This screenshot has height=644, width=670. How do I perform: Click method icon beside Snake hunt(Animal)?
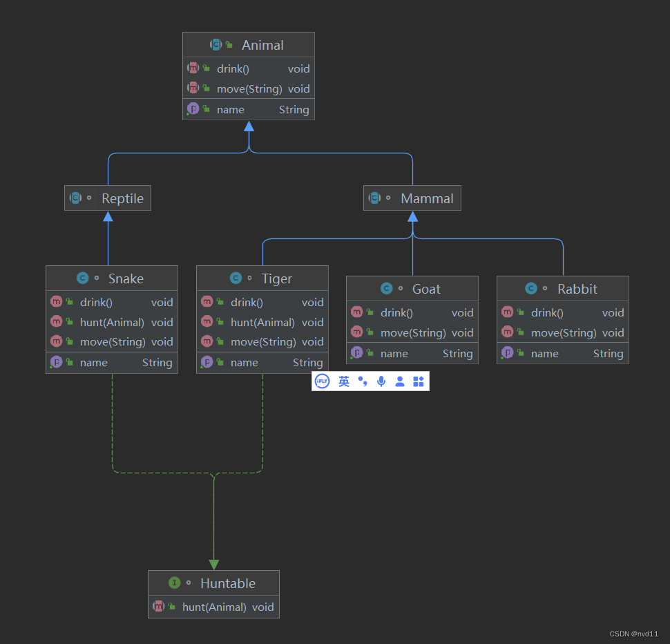point(57,321)
